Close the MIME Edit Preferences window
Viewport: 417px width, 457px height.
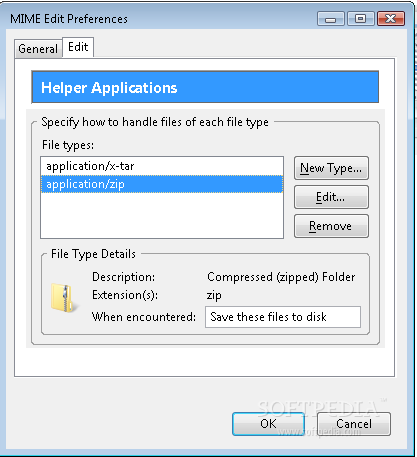coord(391,19)
